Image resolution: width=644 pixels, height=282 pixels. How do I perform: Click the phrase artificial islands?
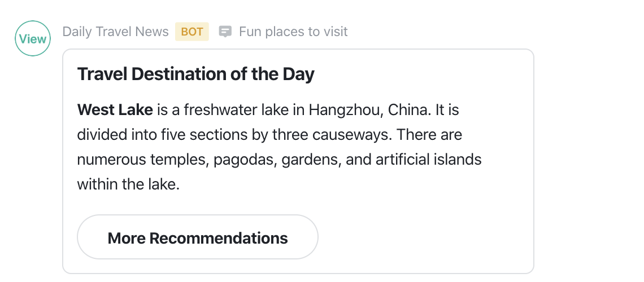(428, 159)
